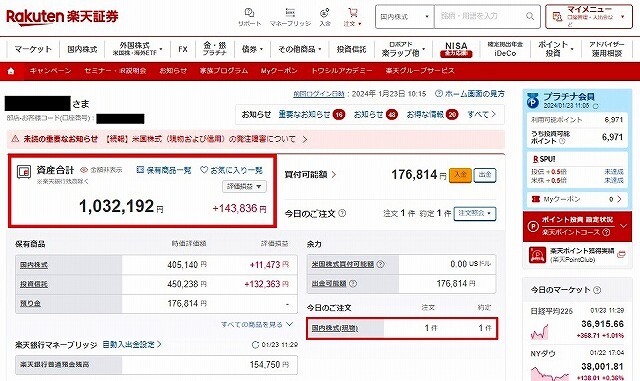Open the 未読の重要なお知らせ banner
The height and width of the screenshot is (381, 640).
coord(256,139)
